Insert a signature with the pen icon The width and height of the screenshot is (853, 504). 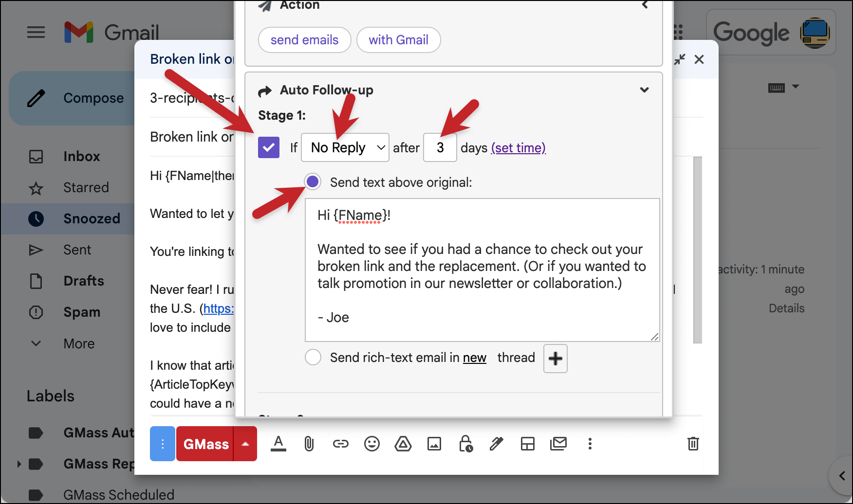(497, 444)
